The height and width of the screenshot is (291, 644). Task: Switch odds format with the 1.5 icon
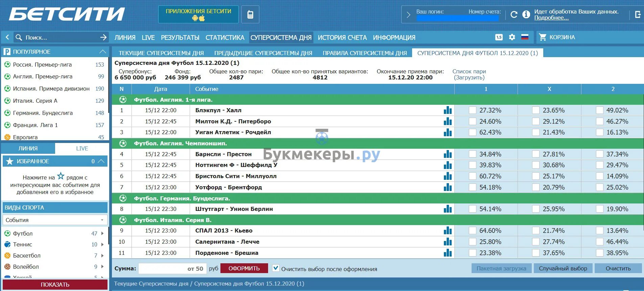(499, 37)
